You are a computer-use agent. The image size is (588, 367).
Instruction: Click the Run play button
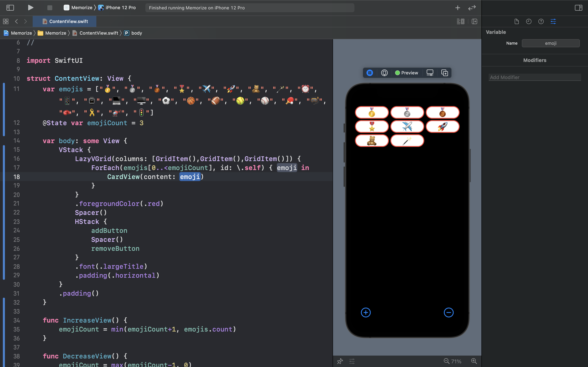click(30, 8)
